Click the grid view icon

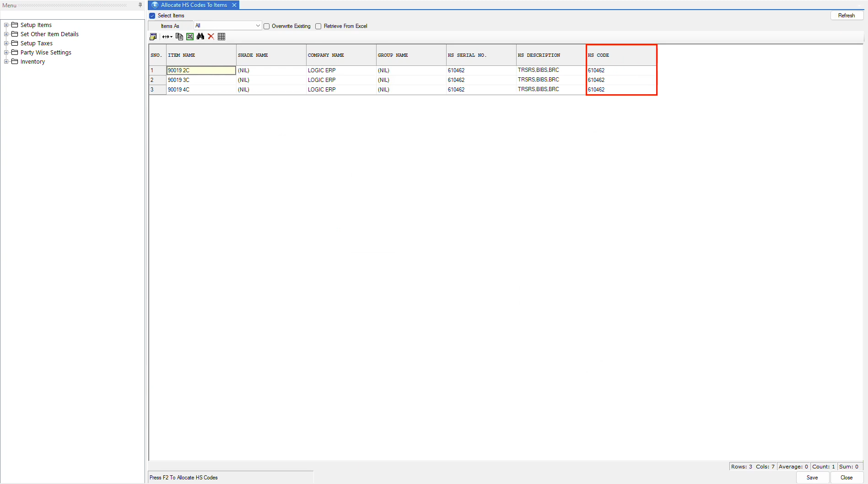pos(221,37)
